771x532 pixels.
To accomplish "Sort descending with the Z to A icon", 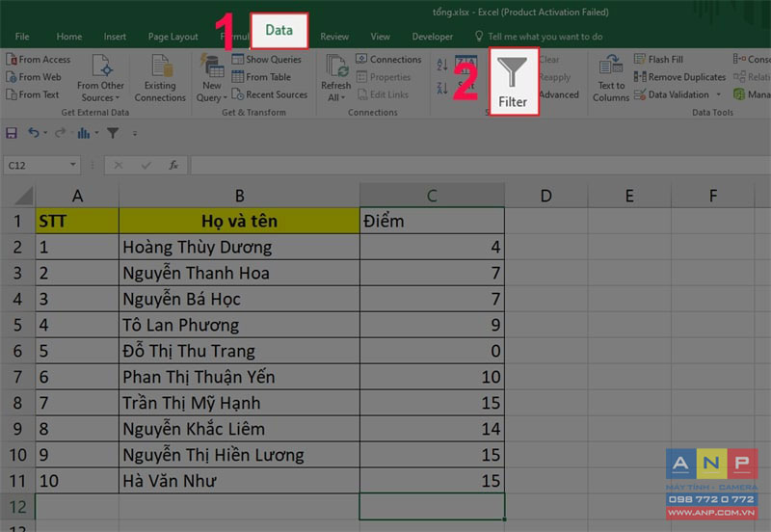I will pyautogui.click(x=442, y=88).
